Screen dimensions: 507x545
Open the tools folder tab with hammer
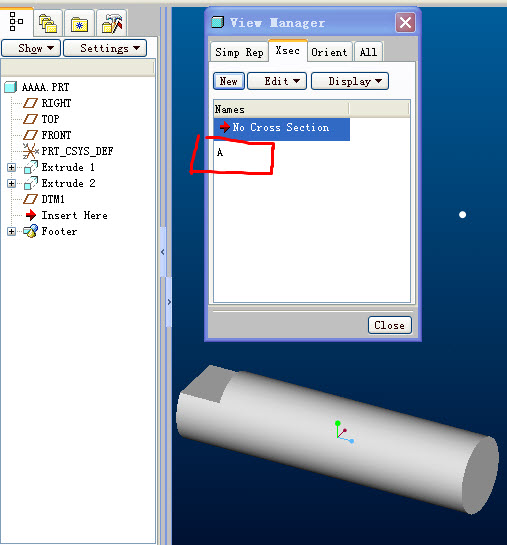(x=112, y=24)
